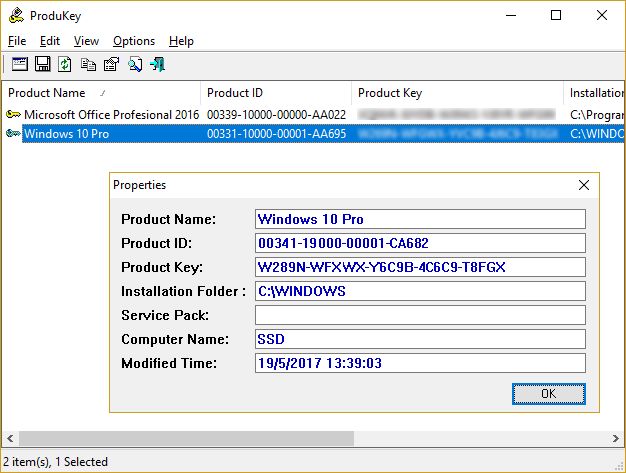Close the ProduKey main window
Image resolution: width=626 pixels, height=473 pixels.
tap(602, 16)
